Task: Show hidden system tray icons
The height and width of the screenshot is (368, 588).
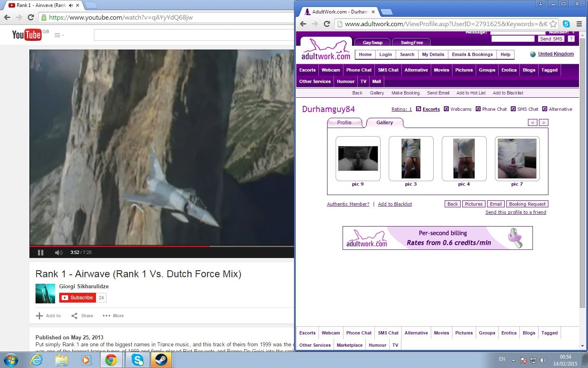Action: 513,360
